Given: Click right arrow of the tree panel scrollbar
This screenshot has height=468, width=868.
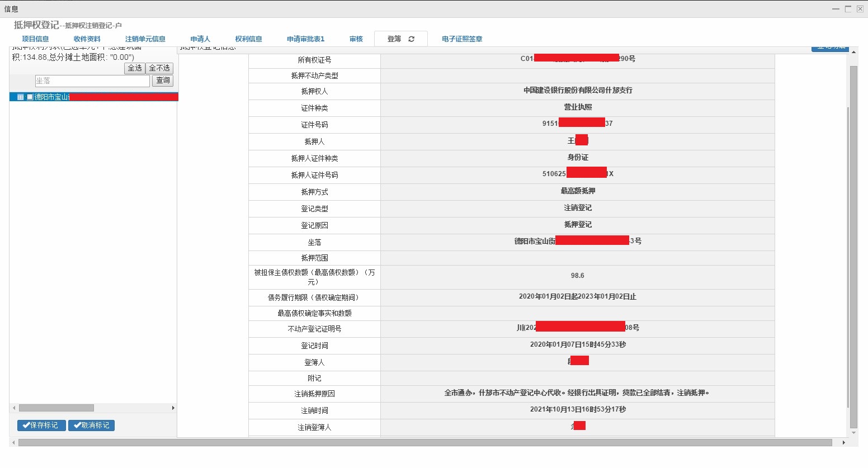Looking at the screenshot, I should (173, 408).
